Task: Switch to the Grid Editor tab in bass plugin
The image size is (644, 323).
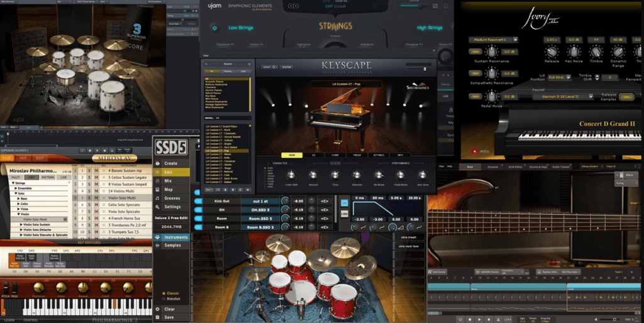Action: pos(516,167)
